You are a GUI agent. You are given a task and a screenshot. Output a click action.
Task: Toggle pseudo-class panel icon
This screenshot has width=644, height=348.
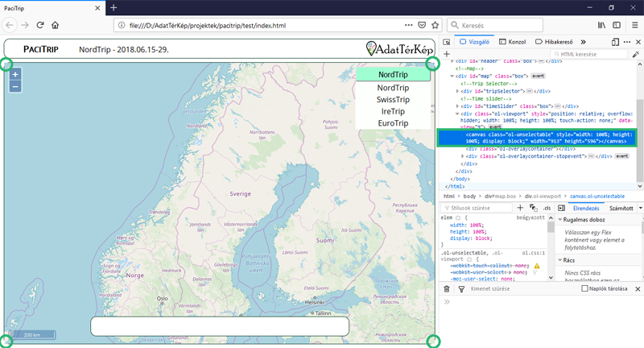tap(534, 208)
